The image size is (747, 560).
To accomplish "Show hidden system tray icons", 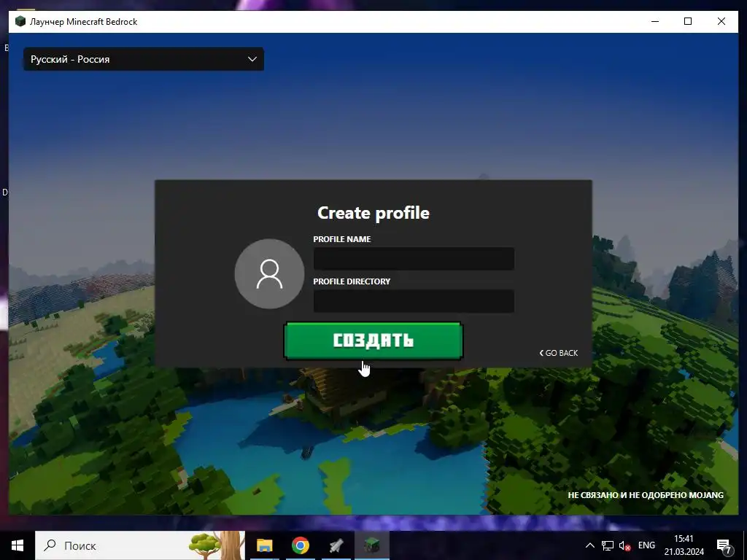I will point(589,545).
